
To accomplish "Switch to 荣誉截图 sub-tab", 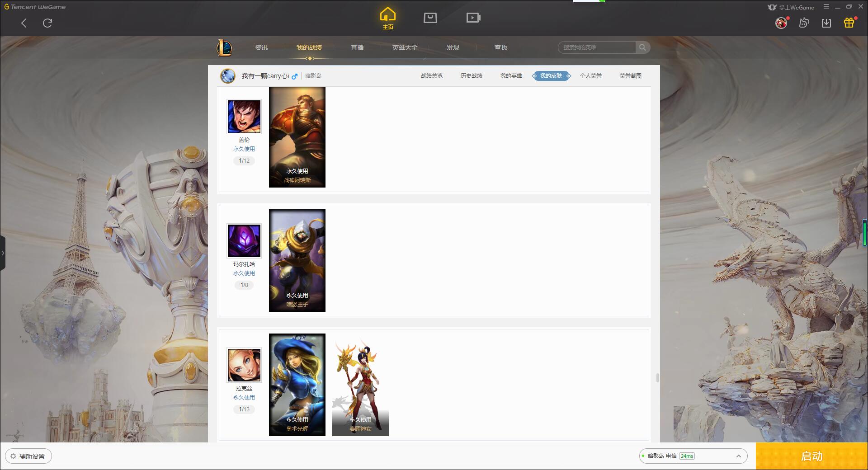I will 631,76.
